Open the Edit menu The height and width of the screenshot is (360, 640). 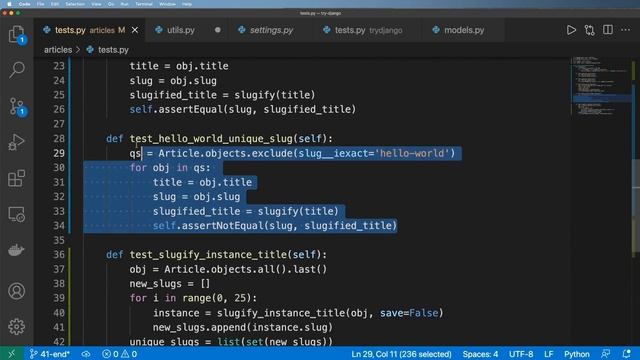55,4
